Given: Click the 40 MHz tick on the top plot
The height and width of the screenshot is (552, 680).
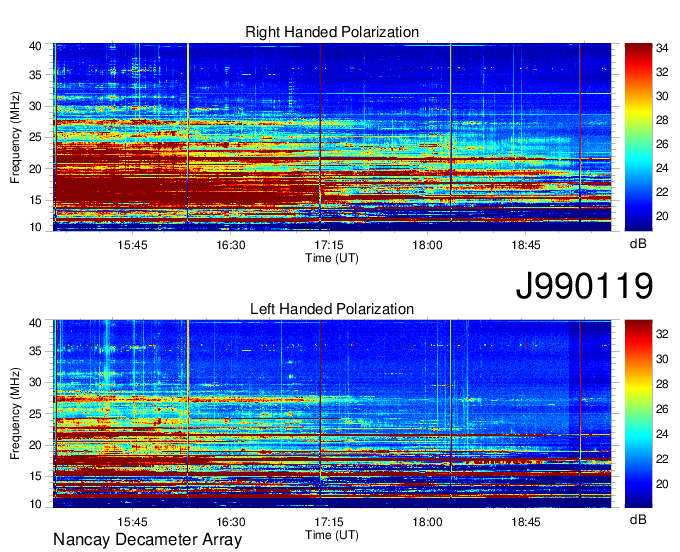Looking at the screenshot, I should [x=36, y=46].
